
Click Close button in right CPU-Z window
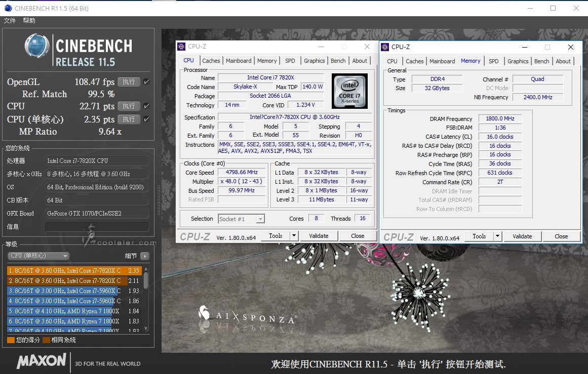point(561,236)
